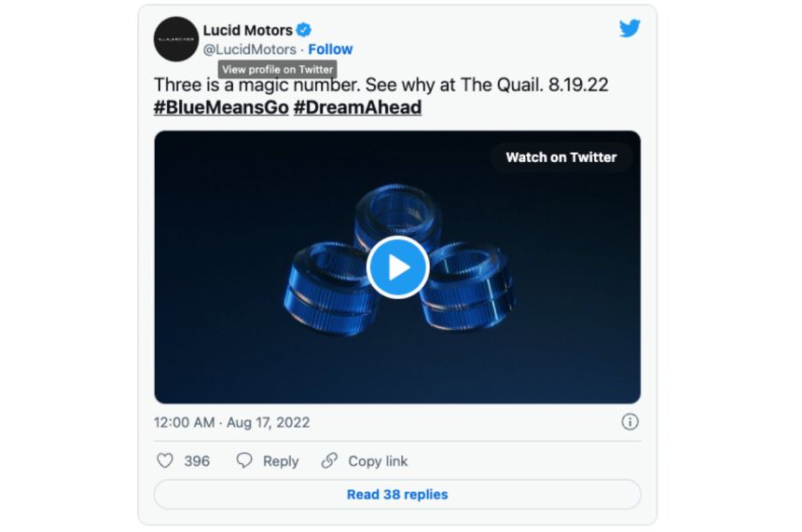This screenshot has width=802, height=532.
Task: Click the Copy link text
Action: 378,461
